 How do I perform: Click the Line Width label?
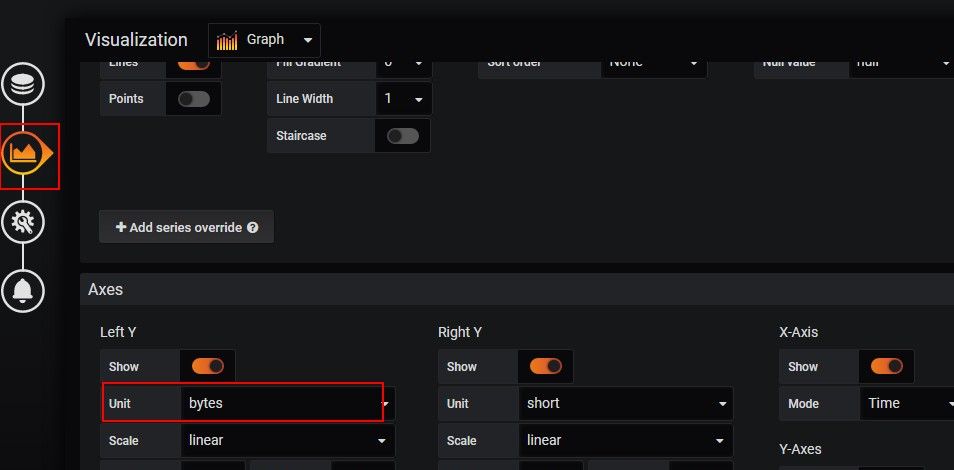coord(304,99)
